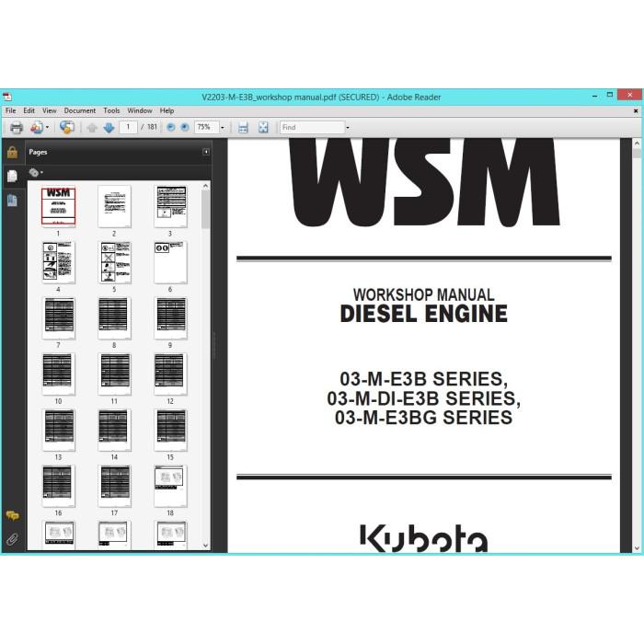Click the fit one full page icon

[x=263, y=128]
